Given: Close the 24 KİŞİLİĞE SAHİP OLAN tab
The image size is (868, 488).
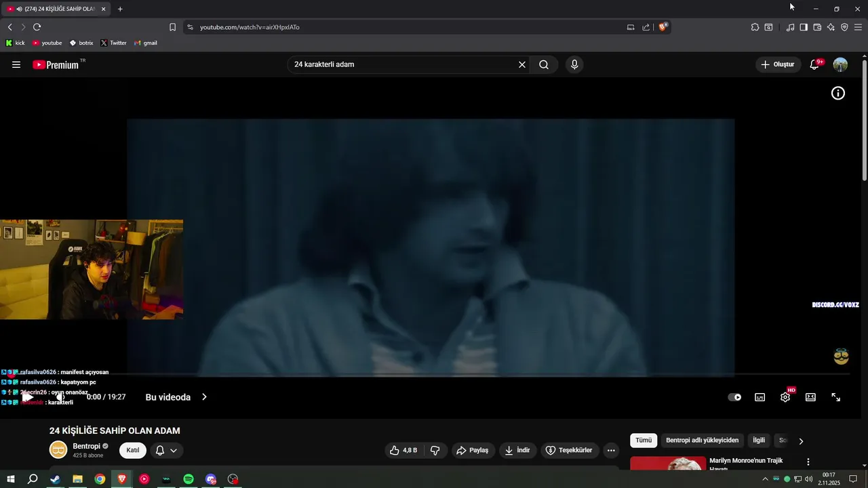Looking at the screenshot, I should point(103,9).
